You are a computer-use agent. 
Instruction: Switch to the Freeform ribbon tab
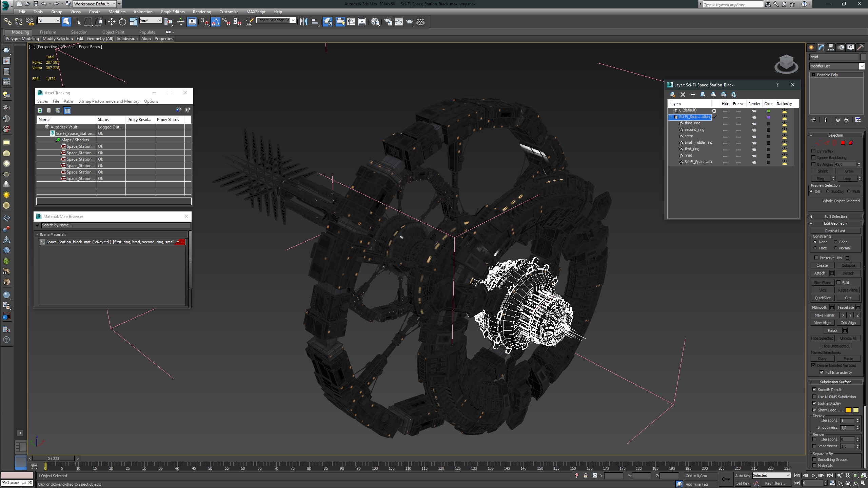pos(48,32)
